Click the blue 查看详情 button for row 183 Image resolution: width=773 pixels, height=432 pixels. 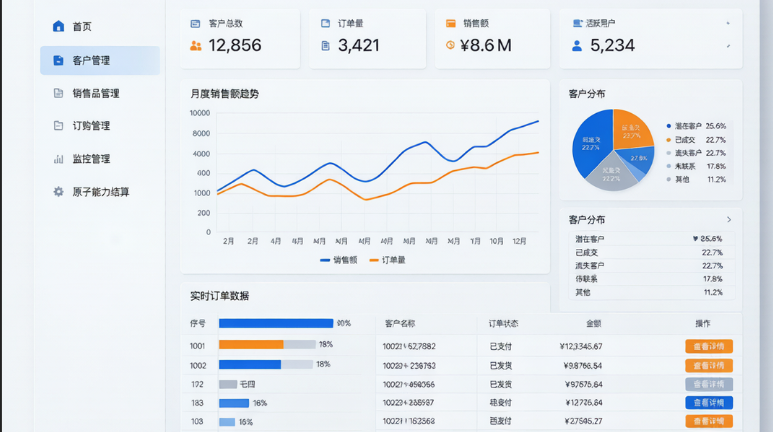pos(709,402)
